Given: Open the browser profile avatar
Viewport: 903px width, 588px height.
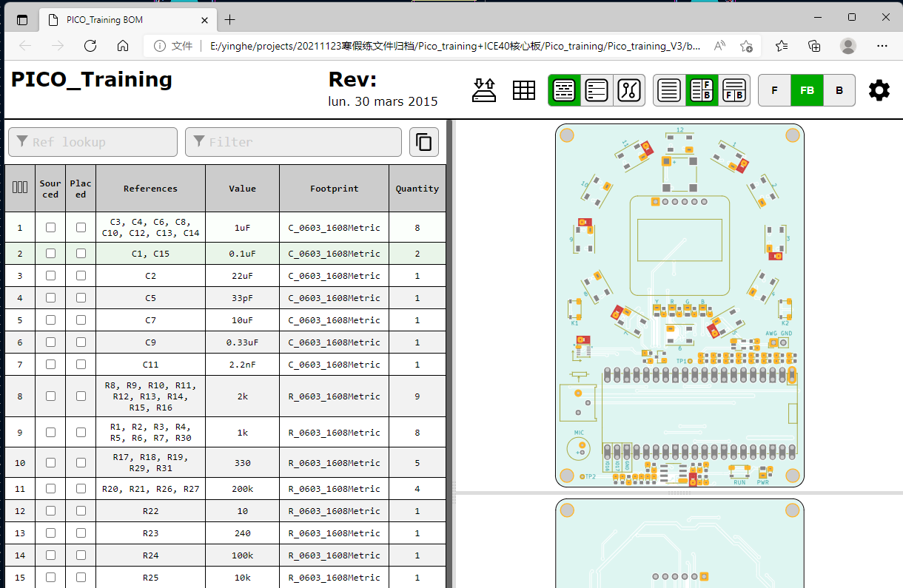Looking at the screenshot, I should click(x=848, y=46).
